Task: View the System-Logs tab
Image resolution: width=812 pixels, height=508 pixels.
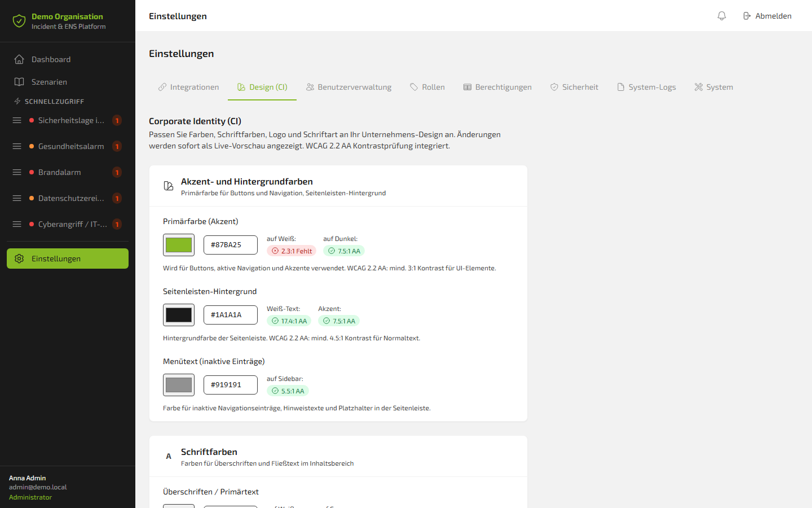Action: pos(646,87)
